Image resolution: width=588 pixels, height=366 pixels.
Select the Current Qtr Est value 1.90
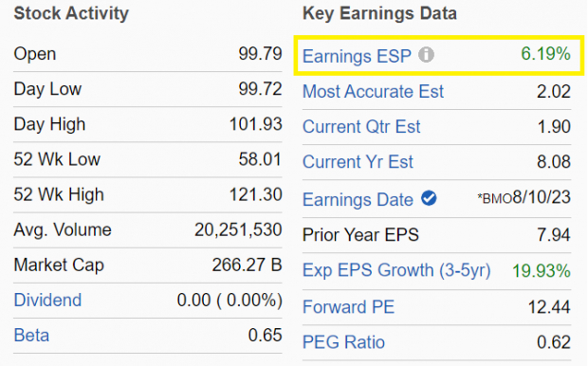click(554, 127)
